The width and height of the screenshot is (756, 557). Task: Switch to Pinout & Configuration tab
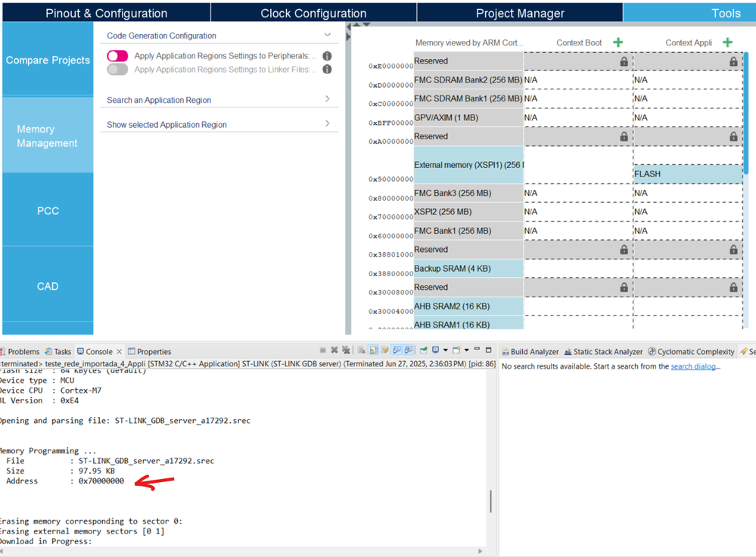pyautogui.click(x=106, y=13)
